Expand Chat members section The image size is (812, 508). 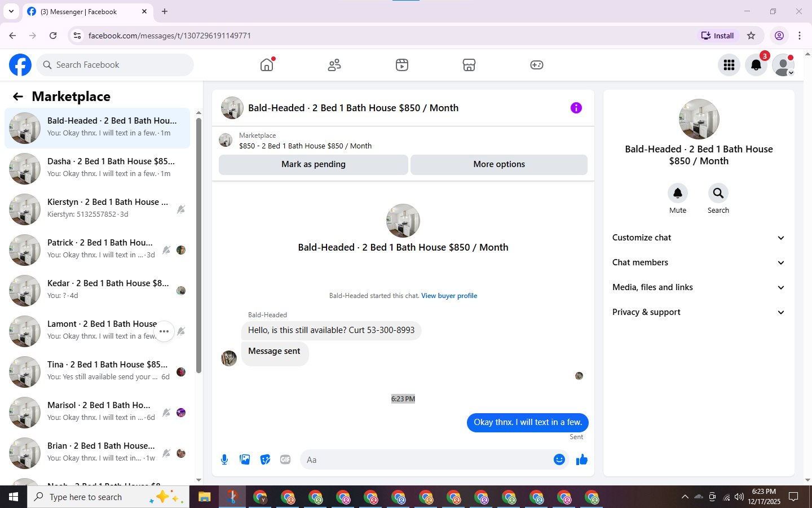coord(699,262)
